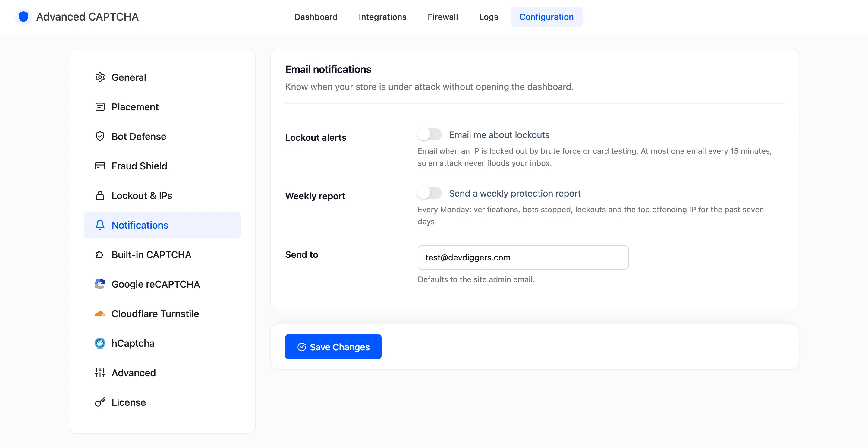Click the Advanced CAPTCHA title text
The image size is (868, 448).
pyautogui.click(x=87, y=17)
